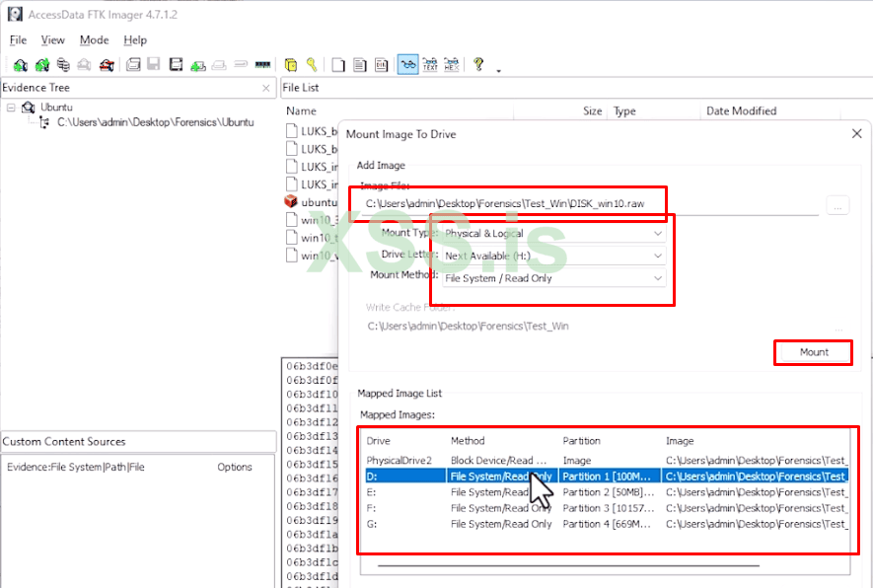Image resolution: width=873 pixels, height=588 pixels.
Task: Open the toolbar overflow arrow
Action: (498, 71)
